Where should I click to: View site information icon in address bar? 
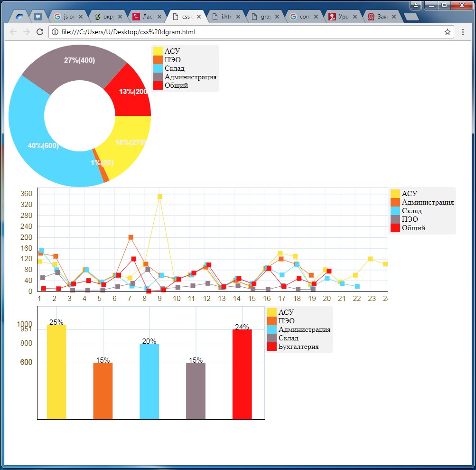(55, 32)
